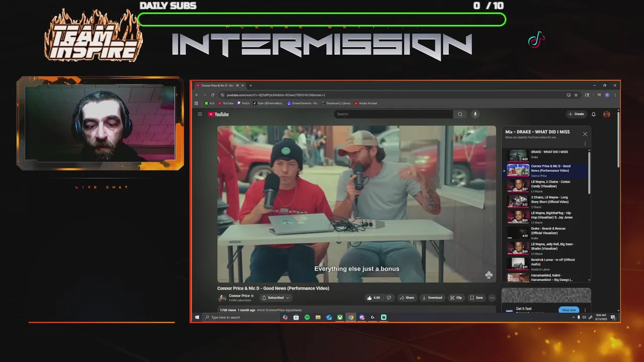Mute the tab via the speaker icon
The width and height of the screenshot is (644, 362).
coord(237,85)
